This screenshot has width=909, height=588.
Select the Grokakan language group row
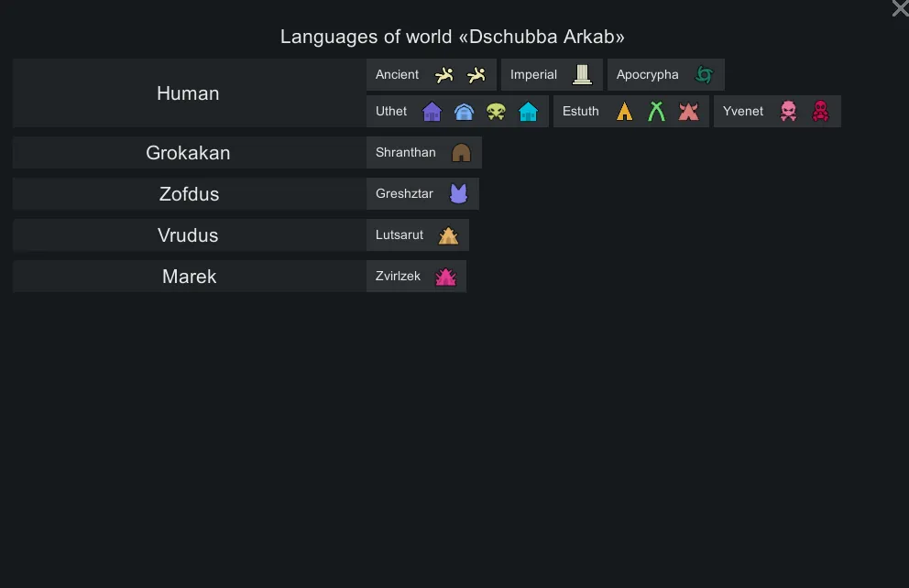pyautogui.click(x=188, y=153)
